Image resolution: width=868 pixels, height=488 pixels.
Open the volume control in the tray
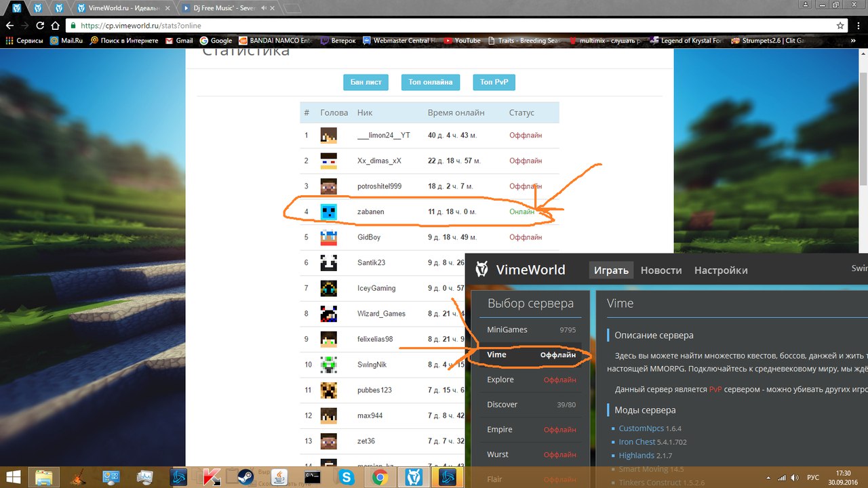(795, 478)
